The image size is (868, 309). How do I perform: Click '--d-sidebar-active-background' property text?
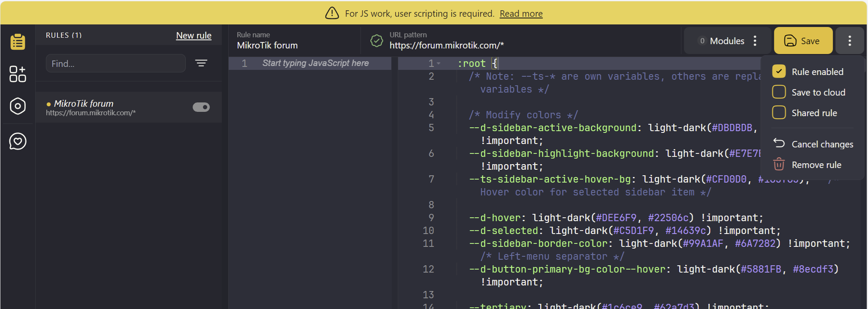553,128
